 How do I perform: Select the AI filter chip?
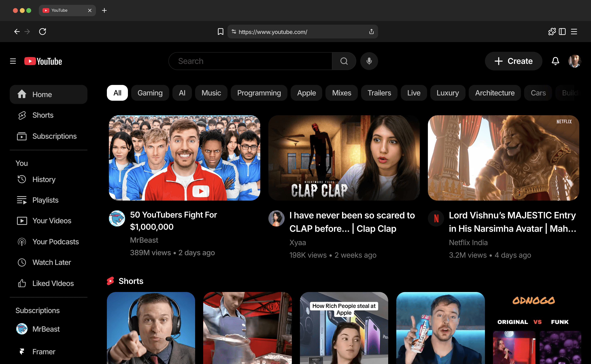[x=182, y=93]
